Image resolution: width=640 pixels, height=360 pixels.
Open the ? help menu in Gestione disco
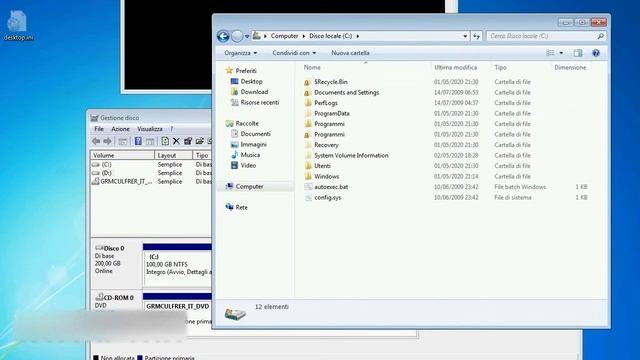[x=172, y=129]
